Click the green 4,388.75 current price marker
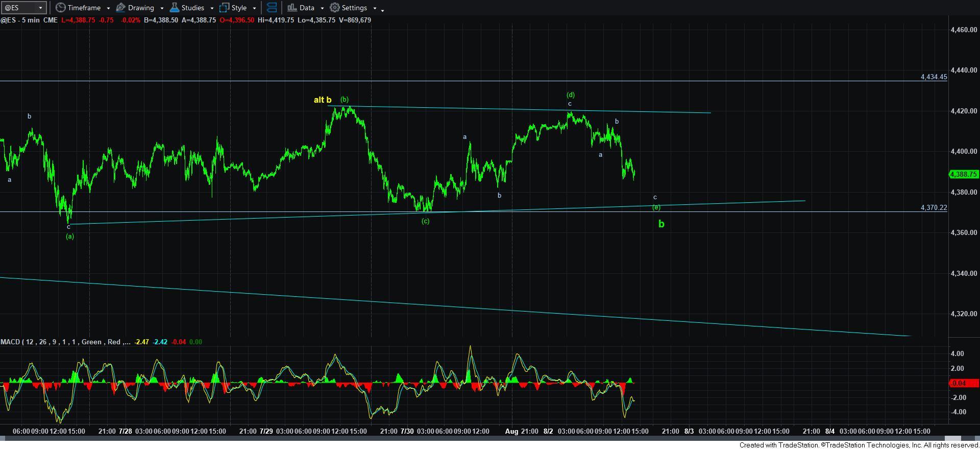Image resolution: width=980 pixels, height=449 pixels. pyautogui.click(x=963, y=175)
